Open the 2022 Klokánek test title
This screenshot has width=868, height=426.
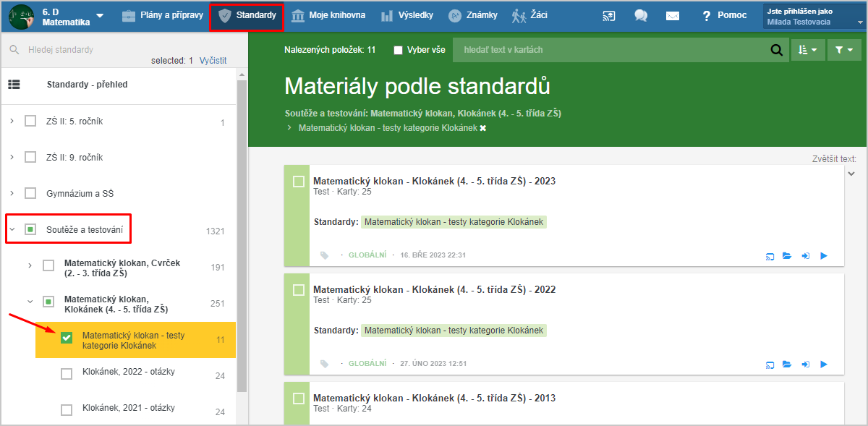(434, 289)
